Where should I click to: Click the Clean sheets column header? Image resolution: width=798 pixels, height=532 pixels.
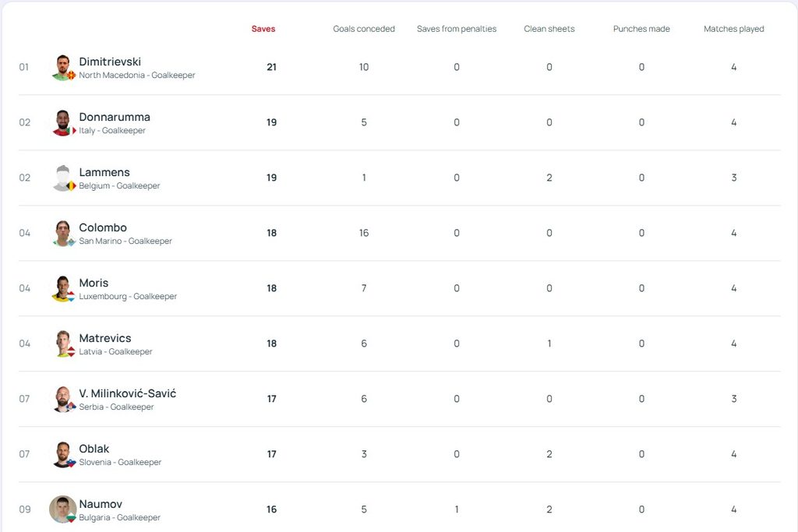(549, 29)
